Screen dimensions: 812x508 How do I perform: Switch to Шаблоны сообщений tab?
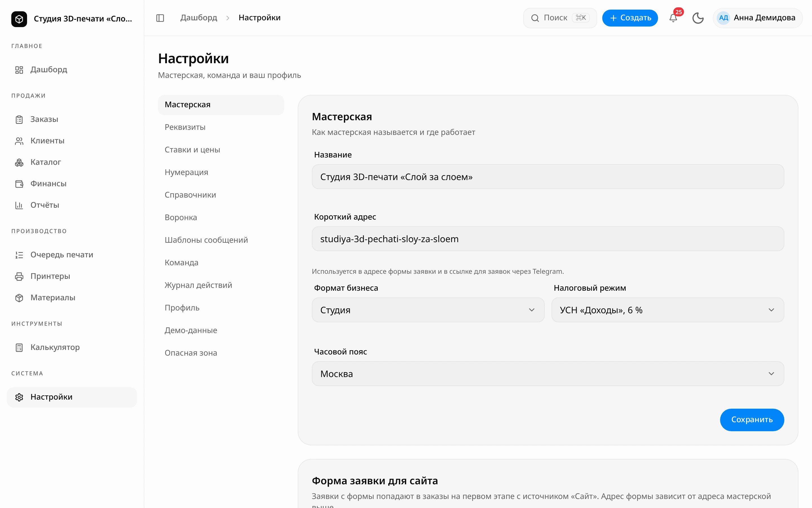tap(221, 240)
